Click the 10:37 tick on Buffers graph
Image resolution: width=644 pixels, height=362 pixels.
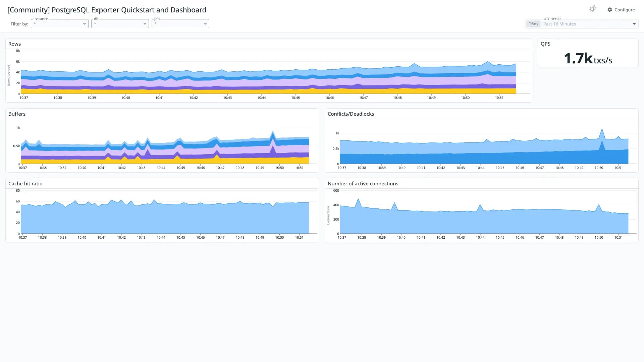[22, 168]
